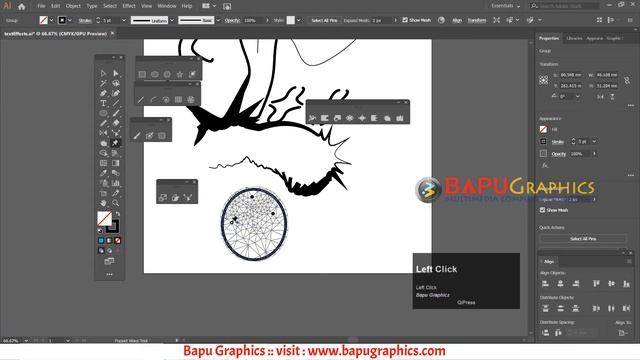Open the File menu
Screen dimensions: 640x360
[x=41, y=6]
